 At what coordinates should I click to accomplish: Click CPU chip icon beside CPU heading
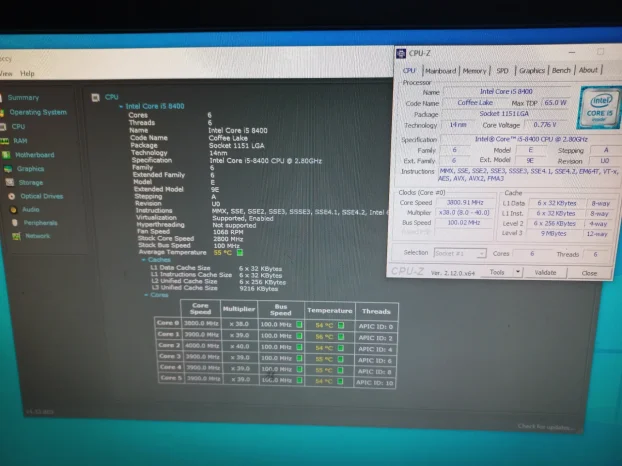pos(95,97)
